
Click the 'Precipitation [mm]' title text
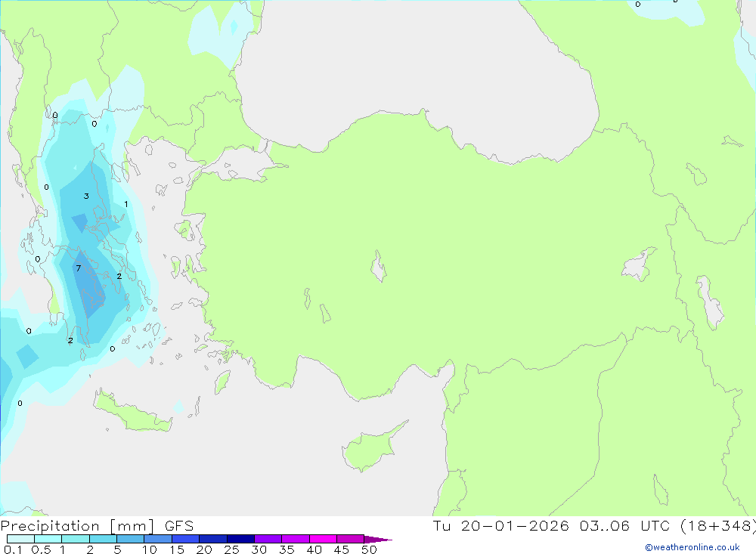tap(77, 526)
